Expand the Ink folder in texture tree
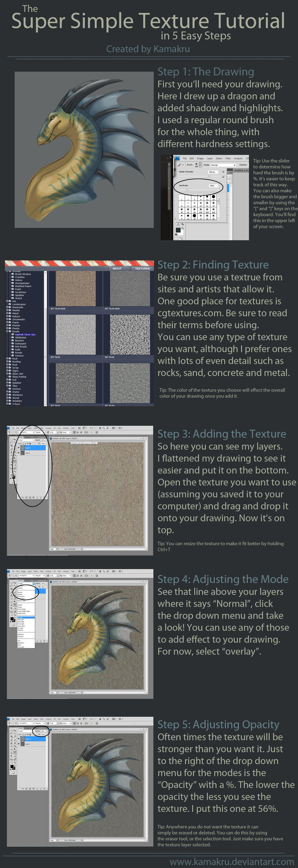The height and width of the screenshot is (868, 298). tap(7, 301)
